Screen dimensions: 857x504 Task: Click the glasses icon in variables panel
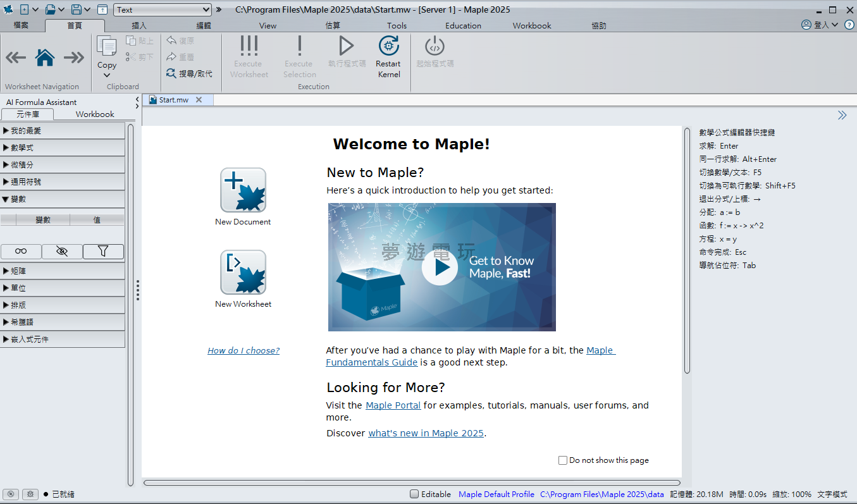coord(21,251)
